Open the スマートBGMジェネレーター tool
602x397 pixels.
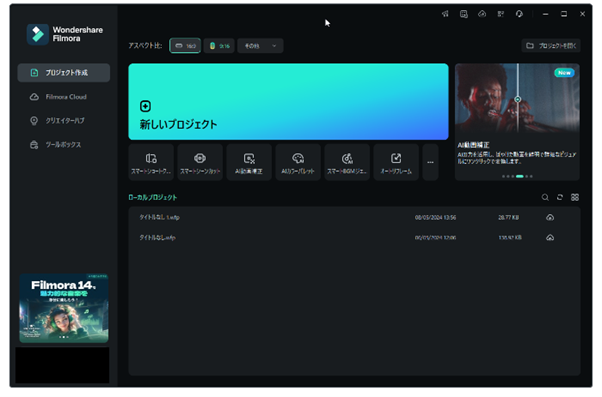(347, 162)
